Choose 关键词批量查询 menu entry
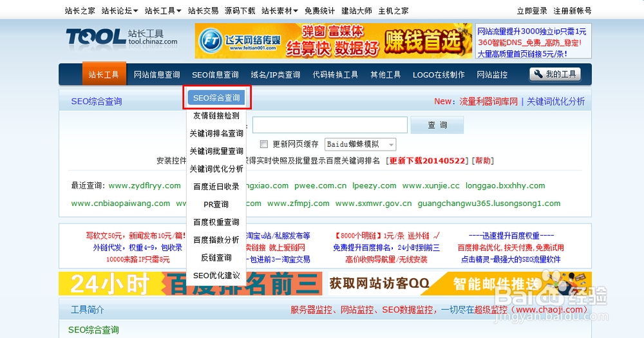 216,151
